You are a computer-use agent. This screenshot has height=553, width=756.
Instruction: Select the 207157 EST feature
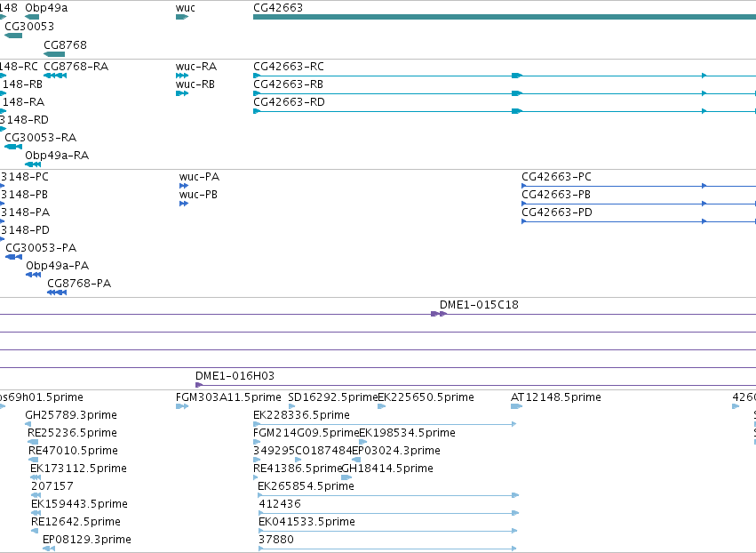[x=36, y=495]
